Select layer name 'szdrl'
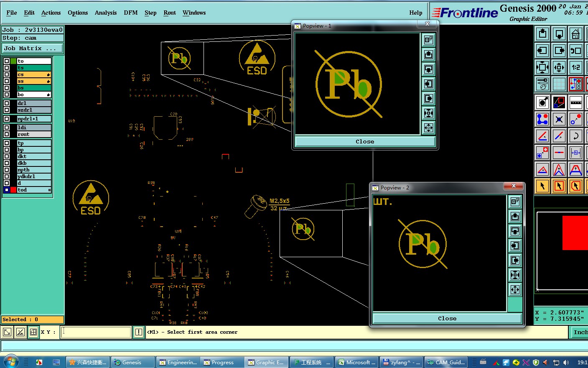Viewport: 588px width, 368px height. [x=34, y=110]
